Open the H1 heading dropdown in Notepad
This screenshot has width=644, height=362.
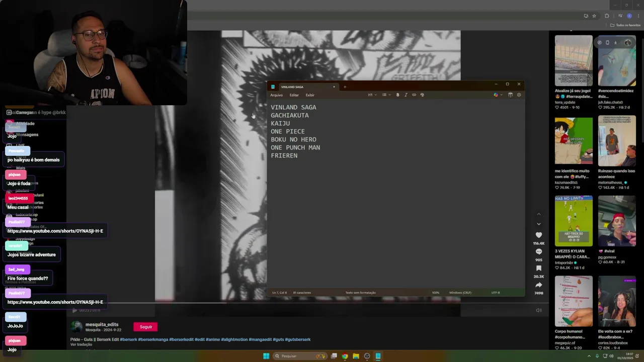372,95
